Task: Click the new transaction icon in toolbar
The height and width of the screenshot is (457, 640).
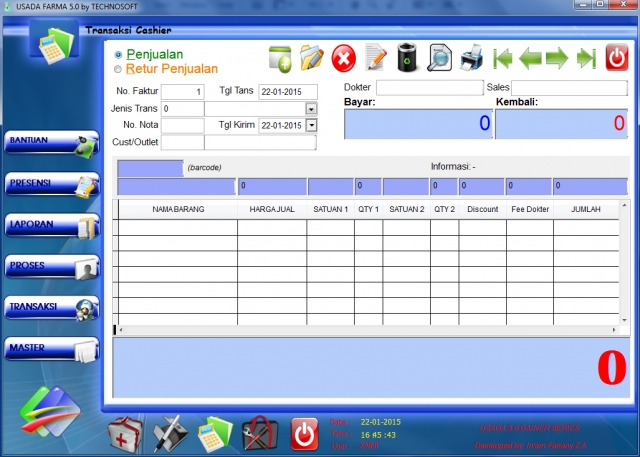Action: (281, 59)
